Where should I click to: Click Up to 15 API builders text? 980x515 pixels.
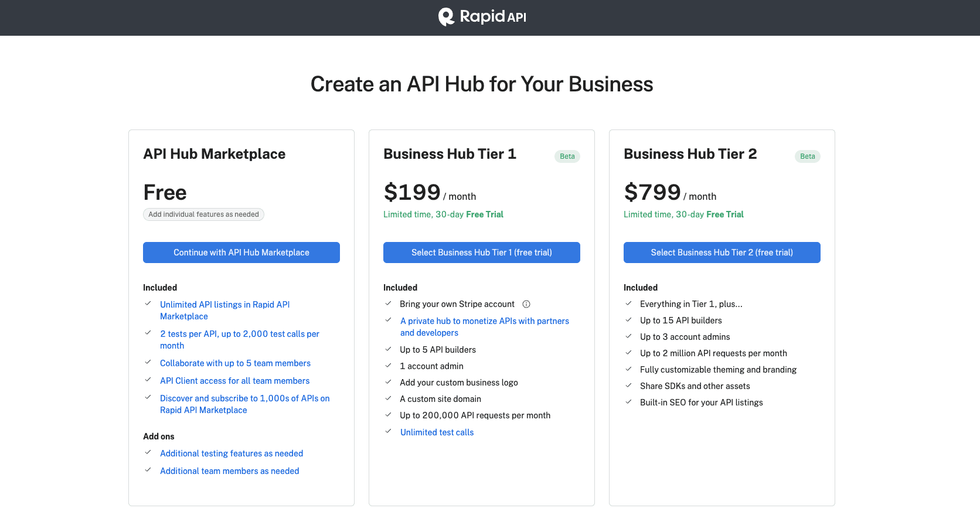click(x=681, y=320)
